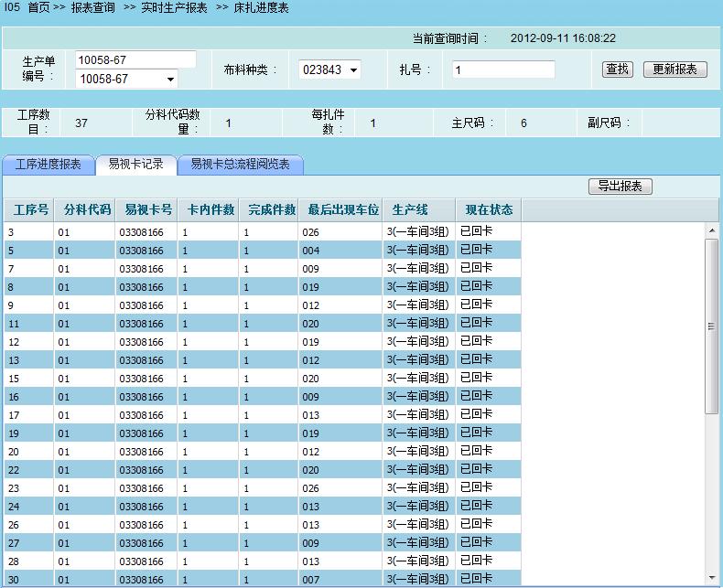Switch to the 工序进度报表 tab
723x588 pixels.
(49, 165)
